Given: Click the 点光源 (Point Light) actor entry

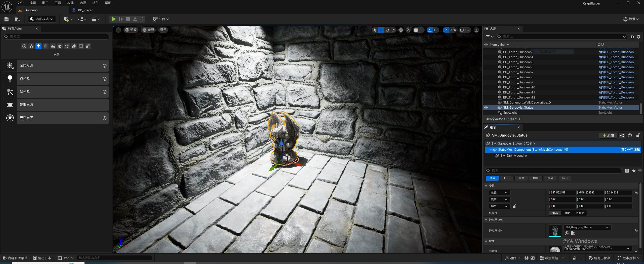Looking at the screenshot, I should (56, 79).
